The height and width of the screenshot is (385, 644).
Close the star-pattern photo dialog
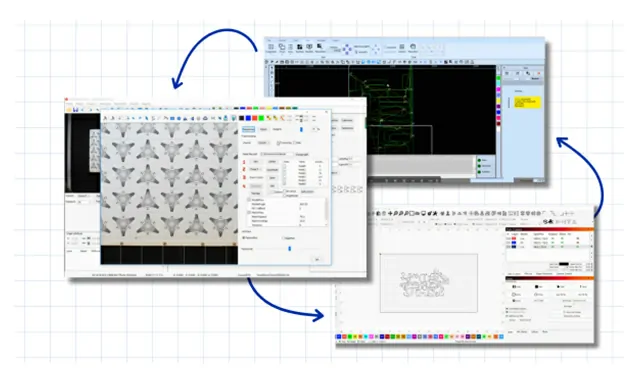coord(327,111)
